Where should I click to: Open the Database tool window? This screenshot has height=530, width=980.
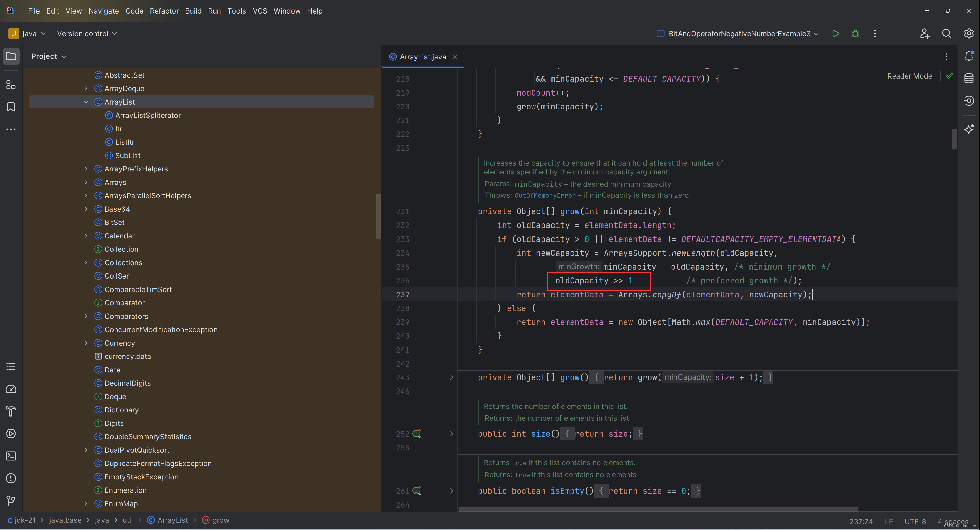pyautogui.click(x=969, y=78)
